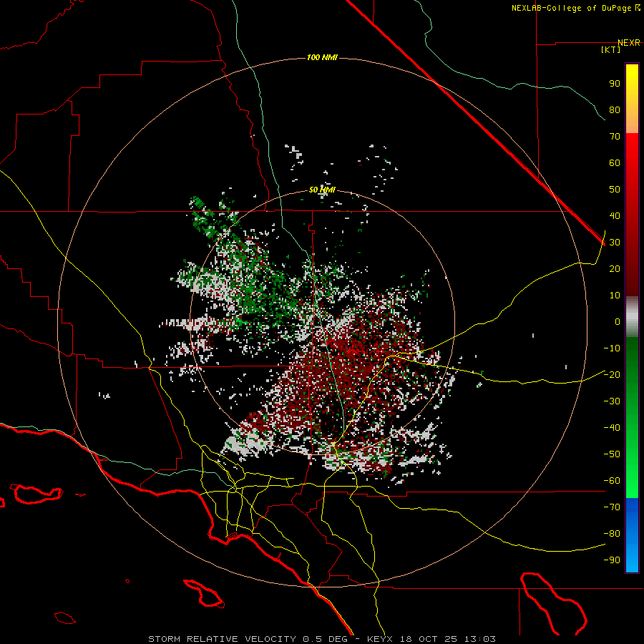Click the -60 value on the color scale
The image size is (644, 644).
[612, 481]
